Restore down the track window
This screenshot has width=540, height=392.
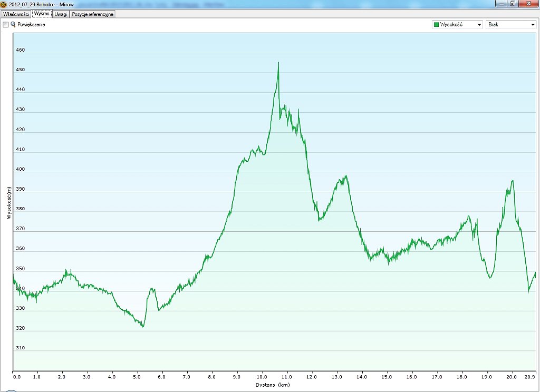click(x=512, y=3)
